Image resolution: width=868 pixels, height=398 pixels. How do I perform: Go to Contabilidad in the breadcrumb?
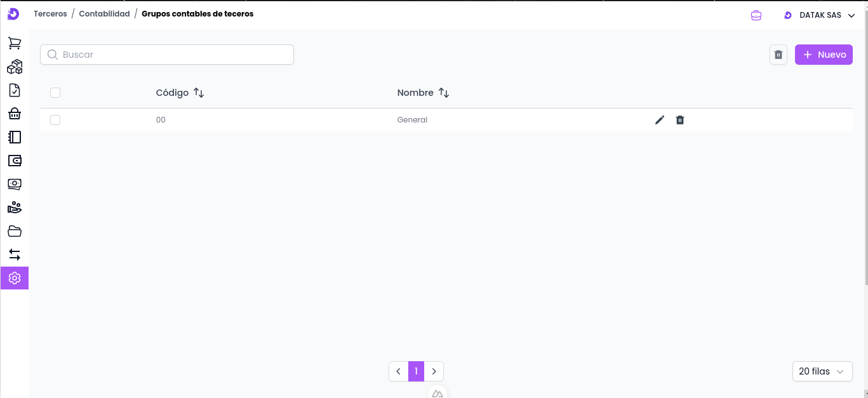pos(104,14)
